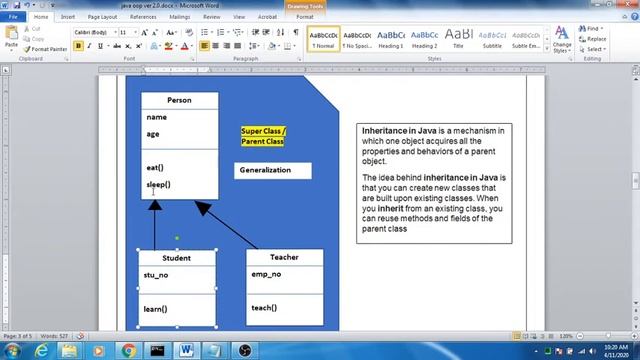Toggle Align Text Left
640x360 pixels.
(x=204, y=46)
